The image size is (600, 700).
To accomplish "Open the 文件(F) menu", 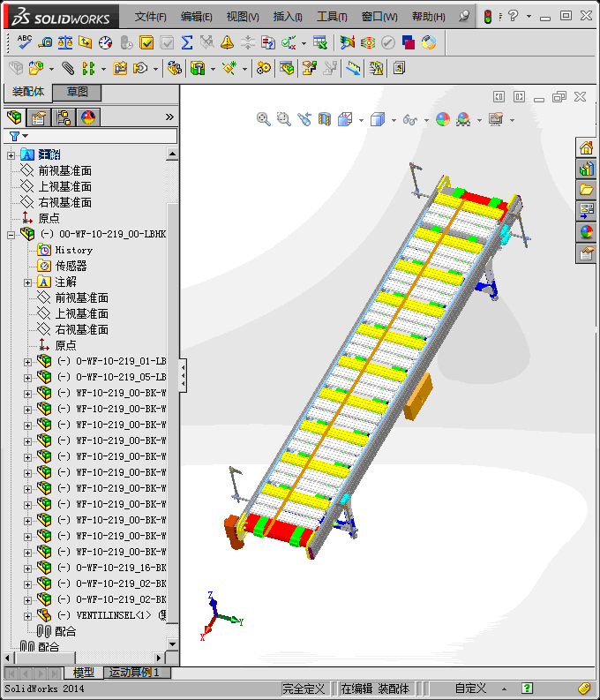I will [150, 17].
